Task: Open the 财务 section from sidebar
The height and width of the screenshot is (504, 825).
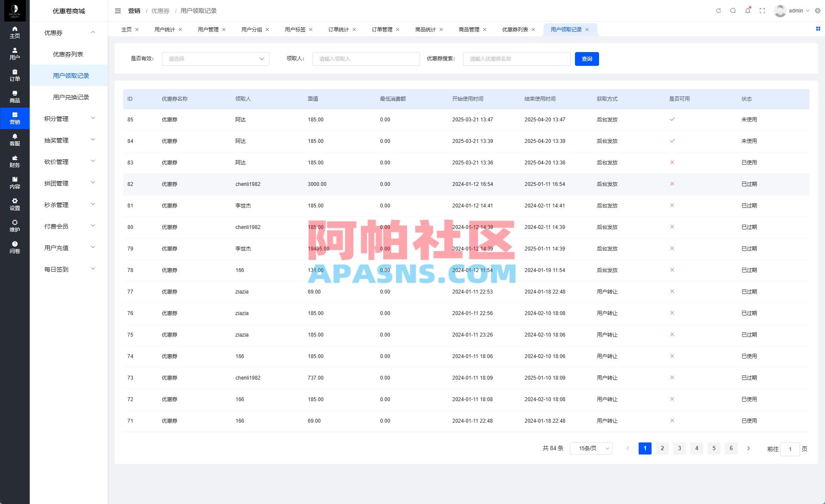Action: 15,161
